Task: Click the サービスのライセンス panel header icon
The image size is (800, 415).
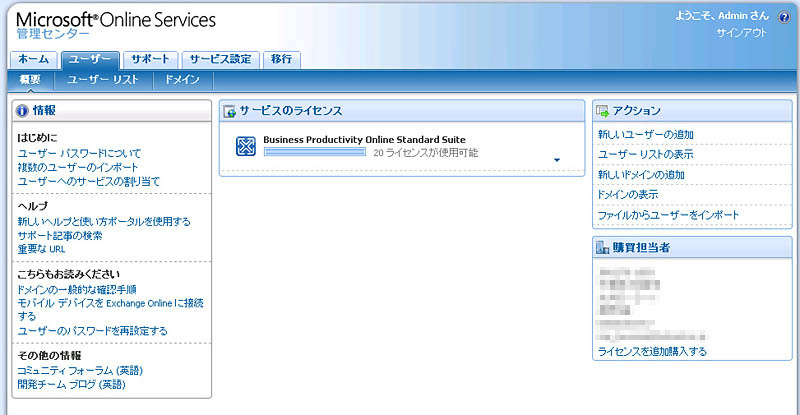Action: pos(230,110)
